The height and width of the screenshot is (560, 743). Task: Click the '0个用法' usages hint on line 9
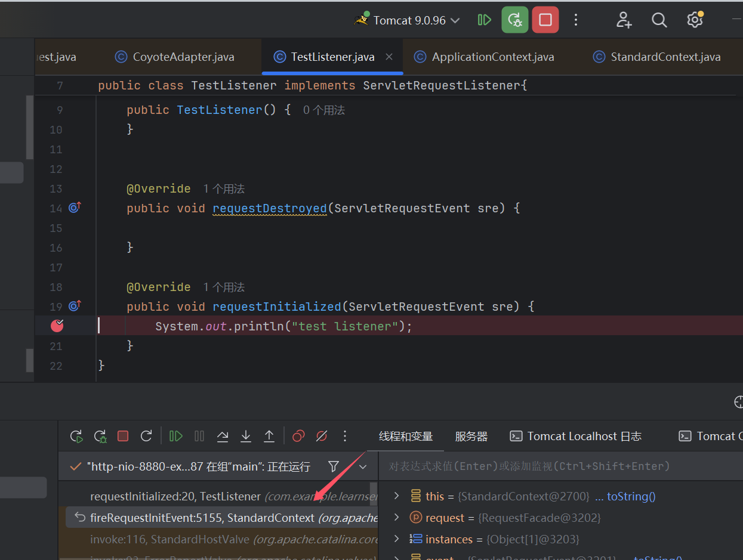pos(324,110)
